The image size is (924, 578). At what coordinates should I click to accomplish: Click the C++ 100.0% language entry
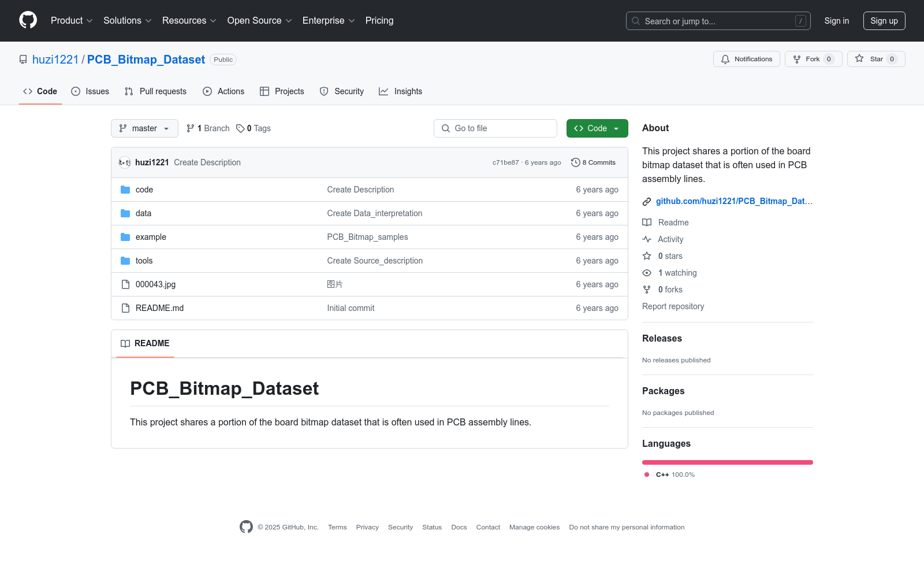pos(670,475)
